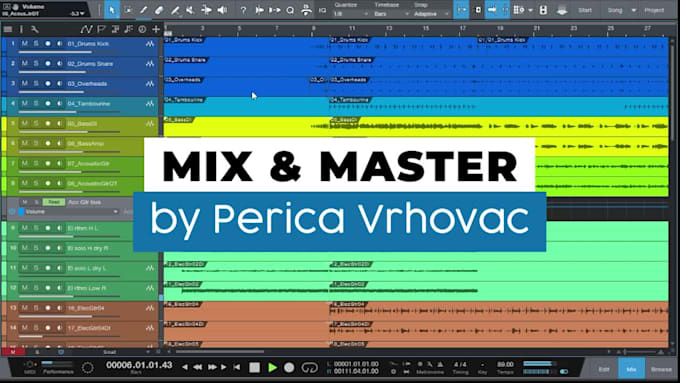Click bar 17 on timeline ruler
Image resolution: width=680 pixels, height=383 pixels.
pos(463,29)
